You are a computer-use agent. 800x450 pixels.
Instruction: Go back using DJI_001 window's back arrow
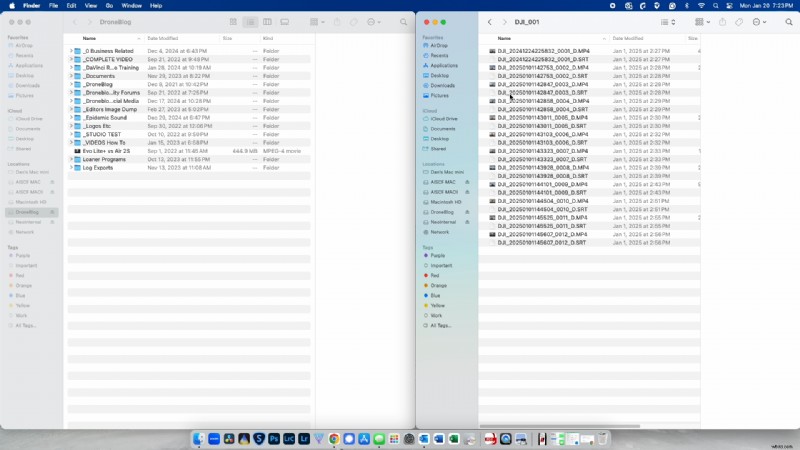(489, 21)
